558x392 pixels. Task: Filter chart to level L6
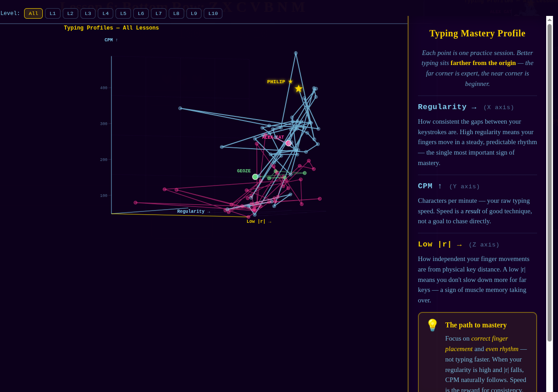coord(141,14)
